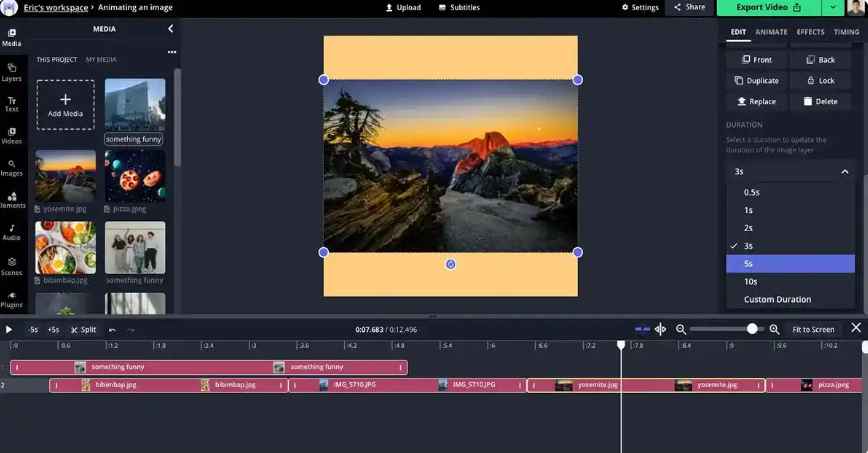868x453 pixels.
Task: Choose the 5s duration option
Action: [x=790, y=264]
